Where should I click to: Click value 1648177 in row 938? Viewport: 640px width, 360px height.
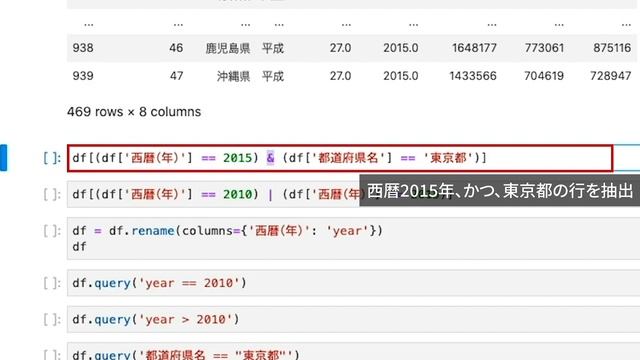[474, 48]
